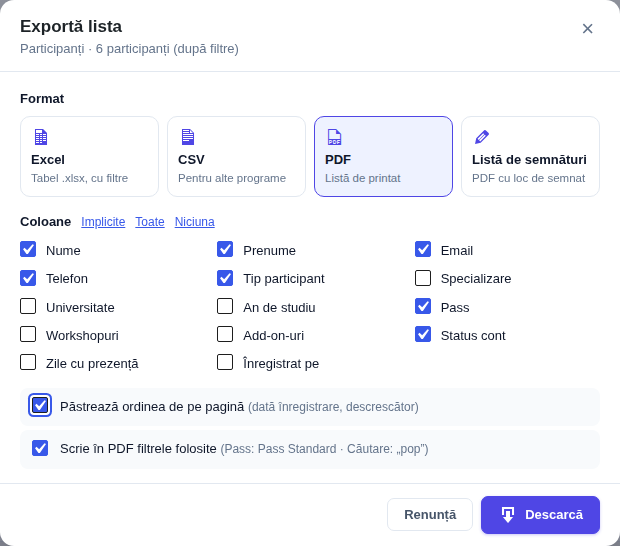Toggle Tip participant column
Viewport: 620px width, 546px height.
(225, 278)
